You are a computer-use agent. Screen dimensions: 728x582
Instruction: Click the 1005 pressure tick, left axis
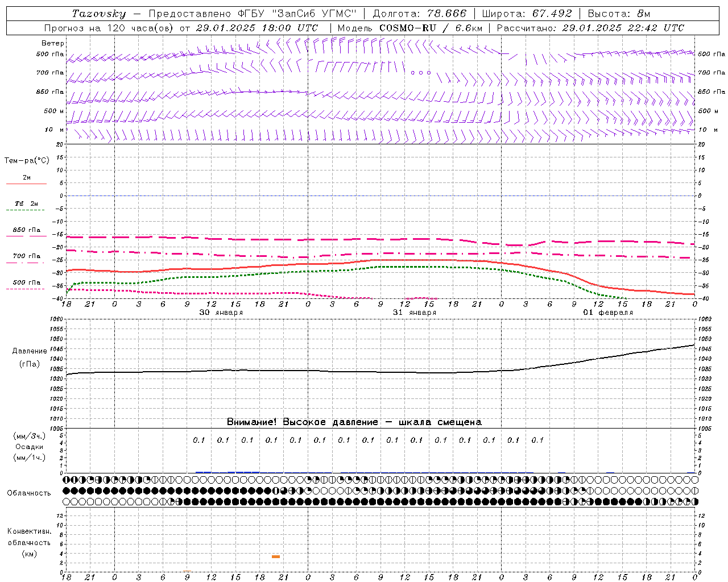[57, 429]
